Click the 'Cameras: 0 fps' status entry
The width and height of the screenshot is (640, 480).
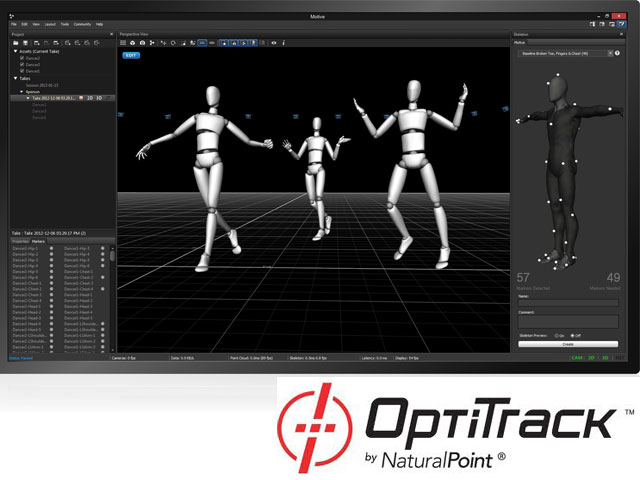[x=124, y=358]
